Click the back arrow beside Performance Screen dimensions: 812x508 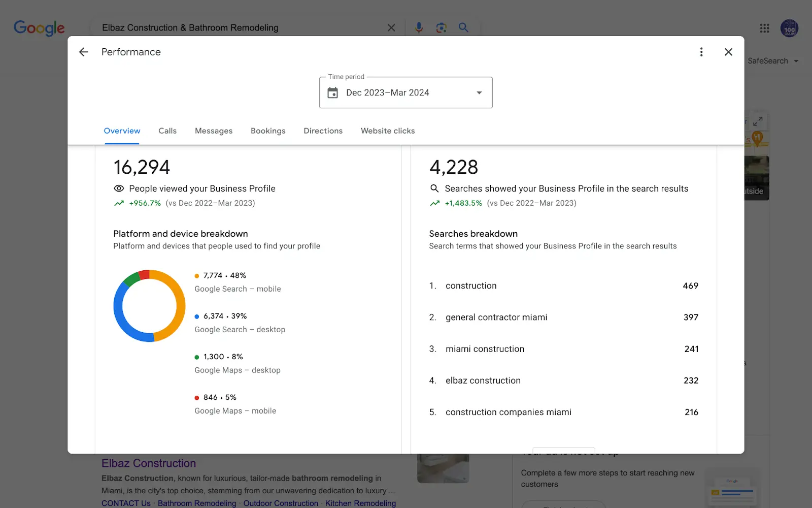click(x=84, y=52)
